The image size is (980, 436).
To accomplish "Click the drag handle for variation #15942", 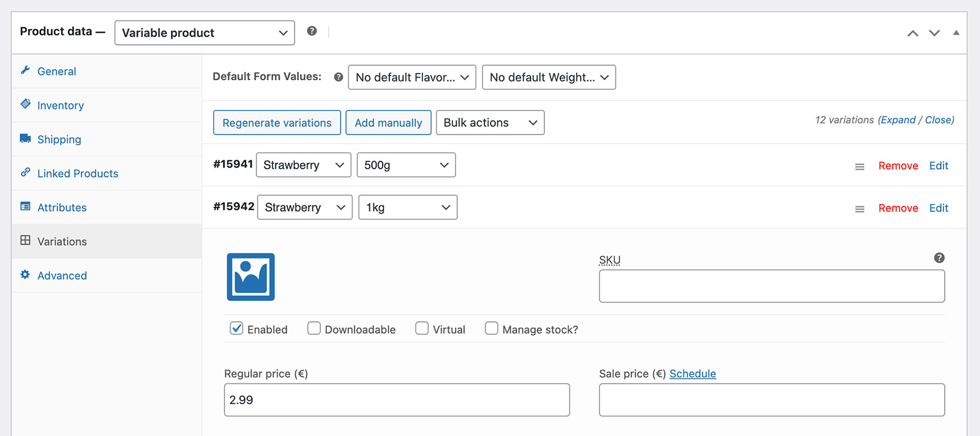I will [859, 209].
